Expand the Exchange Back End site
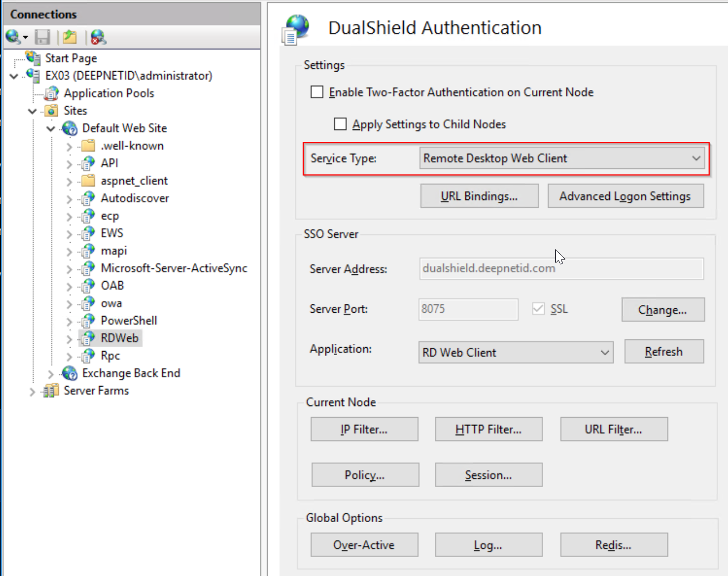The height and width of the screenshot is (576, 728). tap(51, 374)
